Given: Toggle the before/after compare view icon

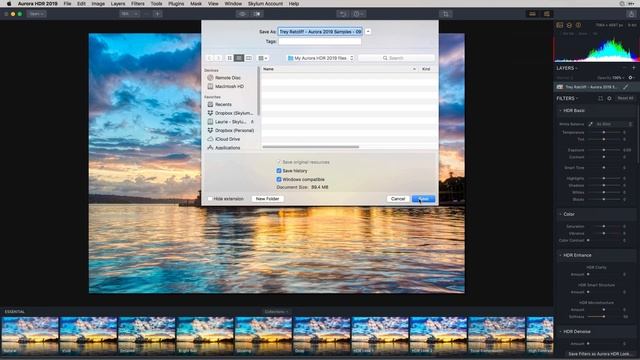Looking at the screenshot, I should point(257,14).
